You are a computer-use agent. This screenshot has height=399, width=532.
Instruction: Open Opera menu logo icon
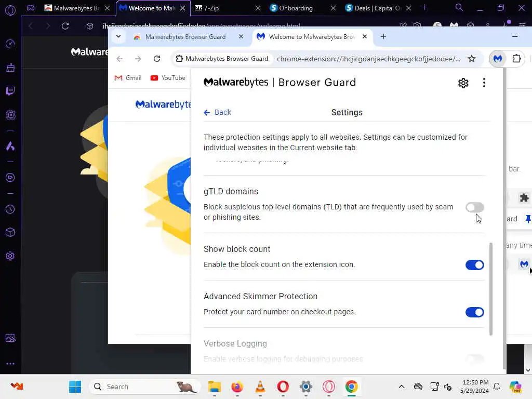(x=10, y=10)
